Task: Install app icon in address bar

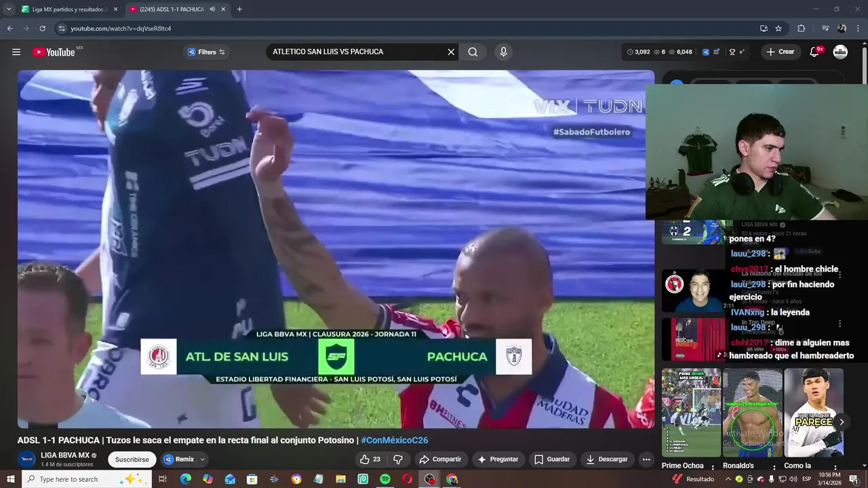Action: pos(764,28)
